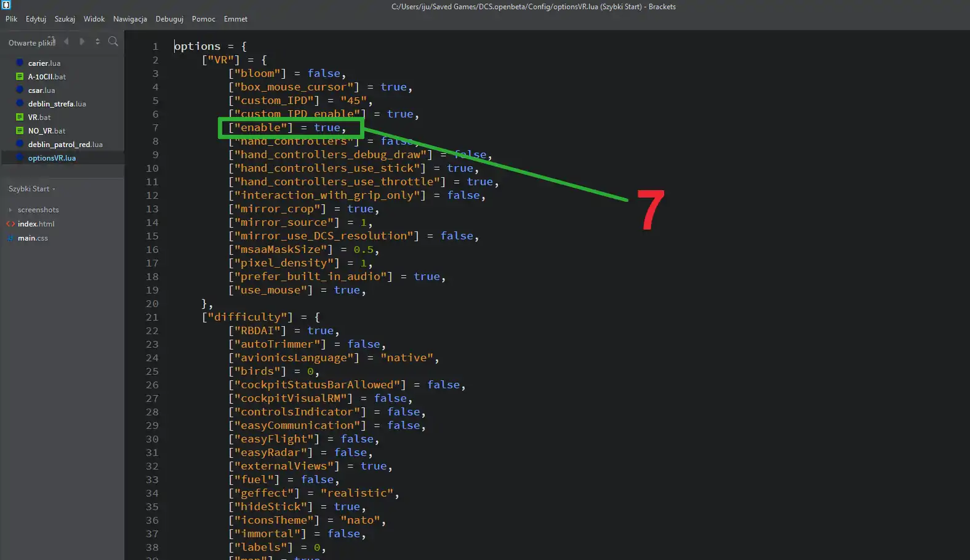
Task: Open the Szybki Start project dropdown
Action: [32, 189]
